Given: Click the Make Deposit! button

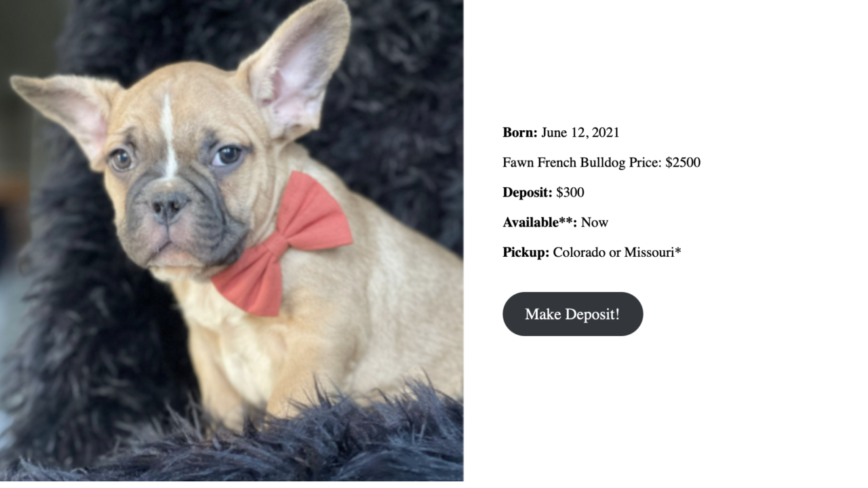Looking at the screenshot, I should 572,314.
